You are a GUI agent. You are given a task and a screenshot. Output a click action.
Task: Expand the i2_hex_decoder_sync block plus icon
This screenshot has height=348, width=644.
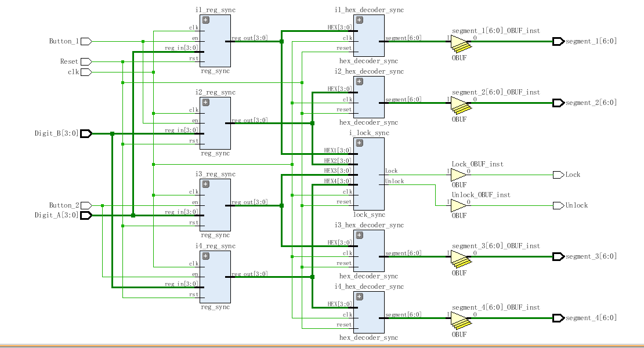[359, 82]
